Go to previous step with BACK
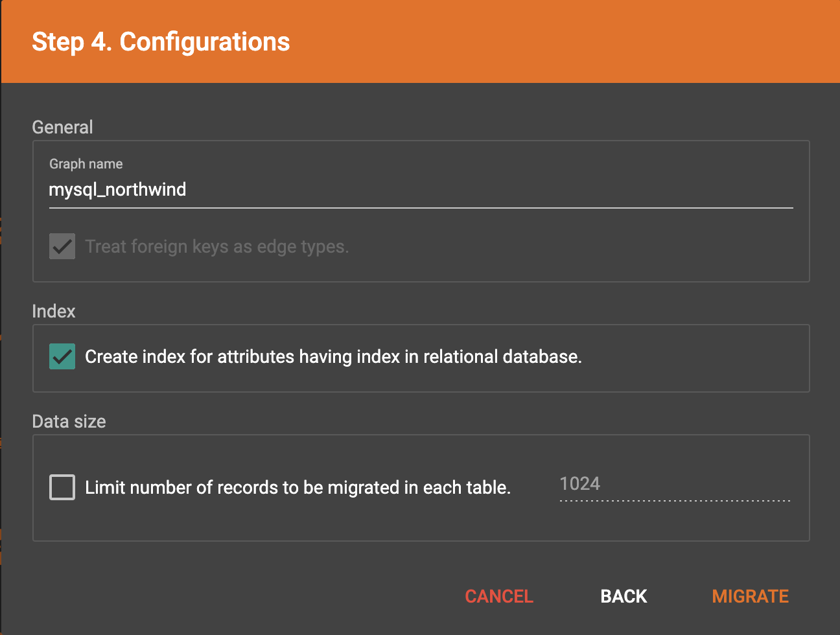Screen dimensions: 840x635 tap(624, 596)
